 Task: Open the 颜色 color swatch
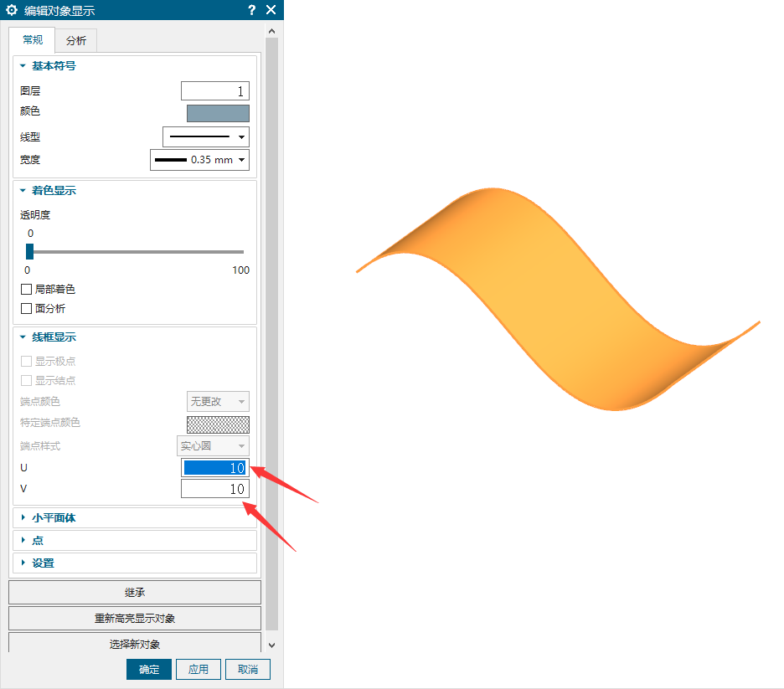[218, 113]
